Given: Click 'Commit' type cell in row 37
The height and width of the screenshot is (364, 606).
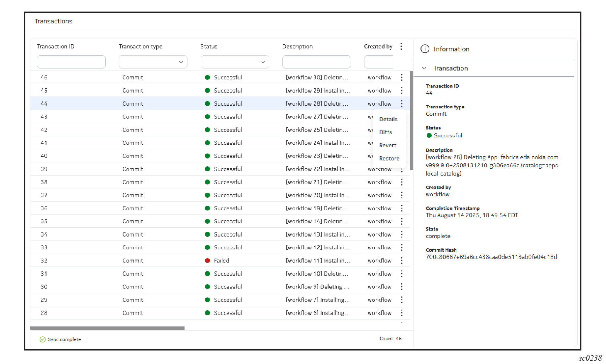Looking at the screenshot, I should 133,195.
